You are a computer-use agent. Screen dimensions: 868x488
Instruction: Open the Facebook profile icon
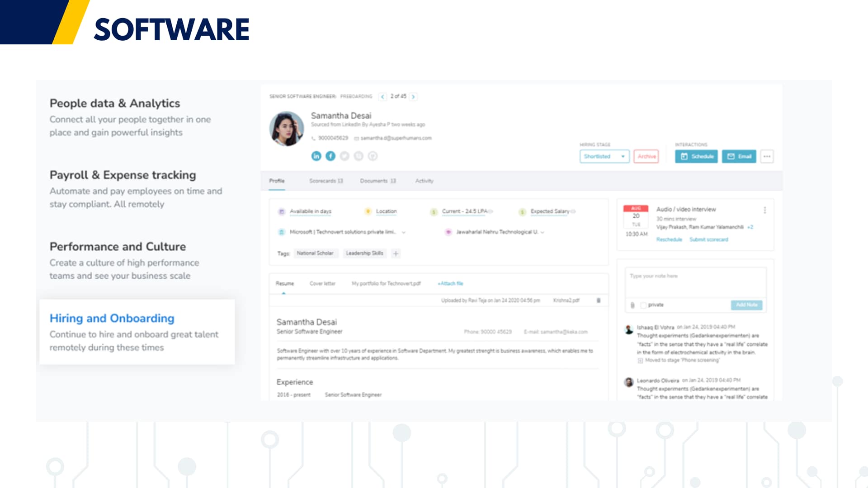click(x=330, y=156)
